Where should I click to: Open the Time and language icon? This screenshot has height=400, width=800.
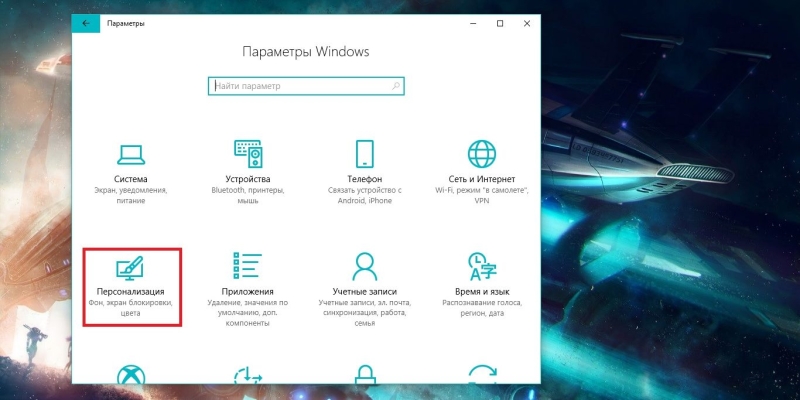tap(482, 266)
